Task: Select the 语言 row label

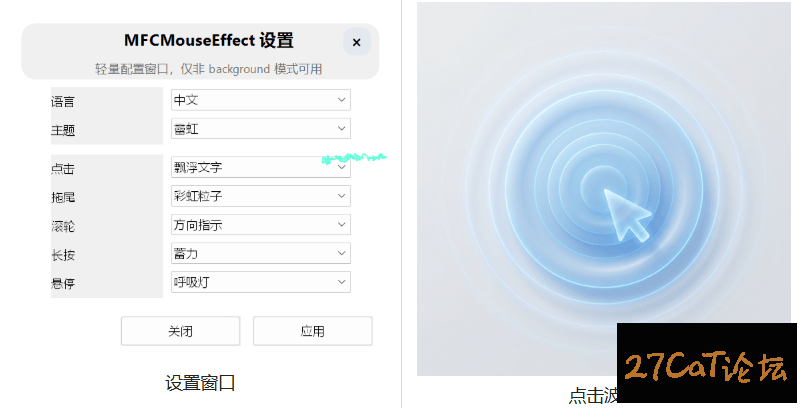Action: tap(63, 101)
